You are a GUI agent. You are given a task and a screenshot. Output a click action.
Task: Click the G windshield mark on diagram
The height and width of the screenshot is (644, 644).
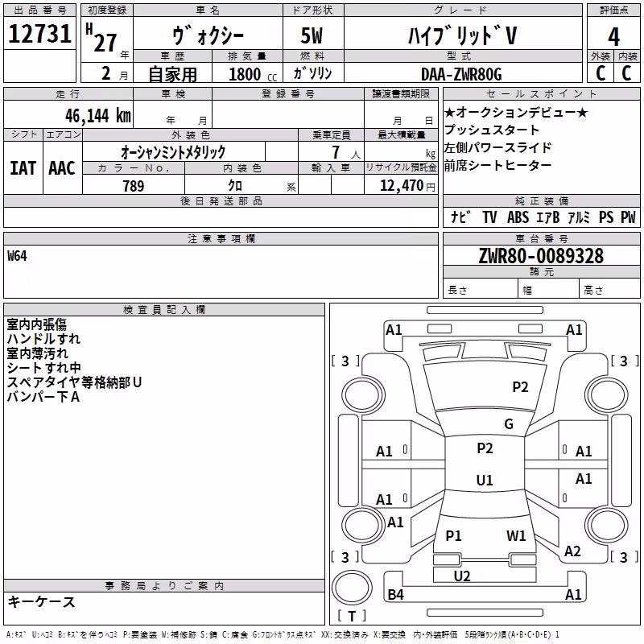tap(509, 424)
